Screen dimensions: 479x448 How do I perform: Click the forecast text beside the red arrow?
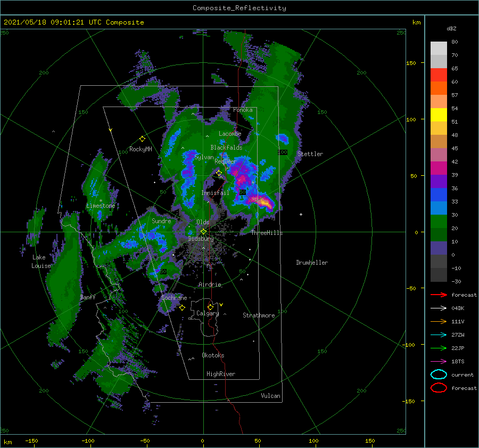[464, 295]
